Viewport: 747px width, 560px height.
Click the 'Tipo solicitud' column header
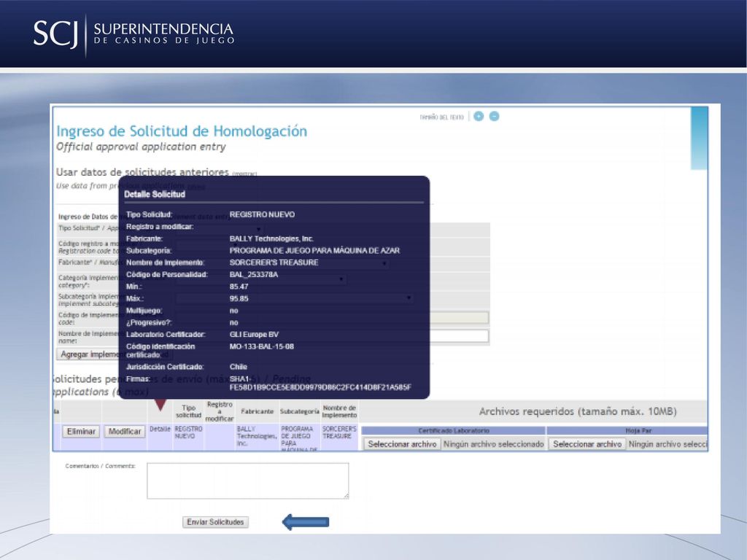click(189, 411)
